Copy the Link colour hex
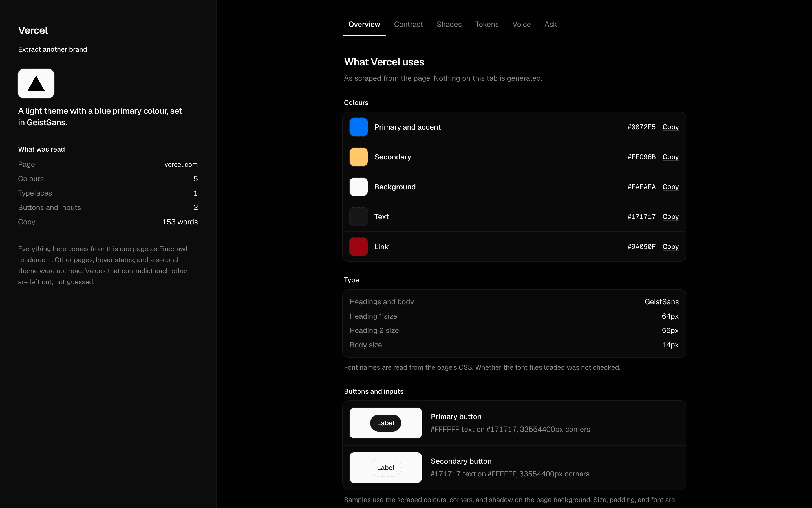This screenshot has width=812, height=508. click(670, 247)
